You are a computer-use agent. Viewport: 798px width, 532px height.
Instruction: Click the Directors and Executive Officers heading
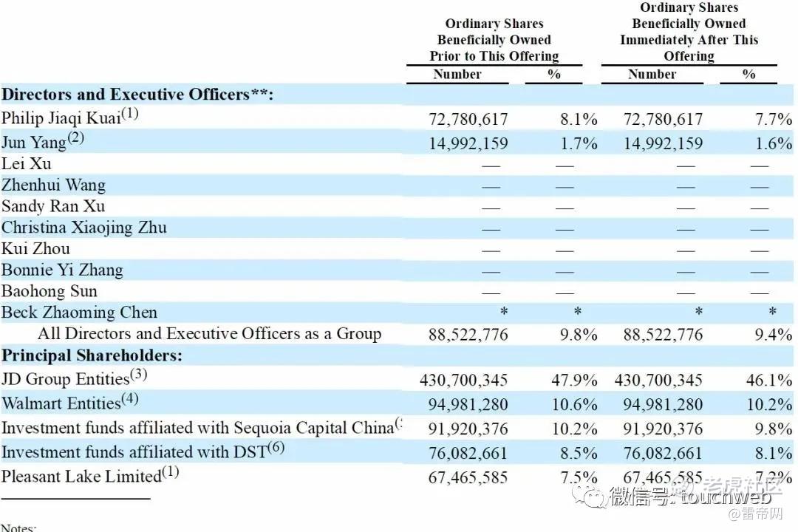(137, 94)
